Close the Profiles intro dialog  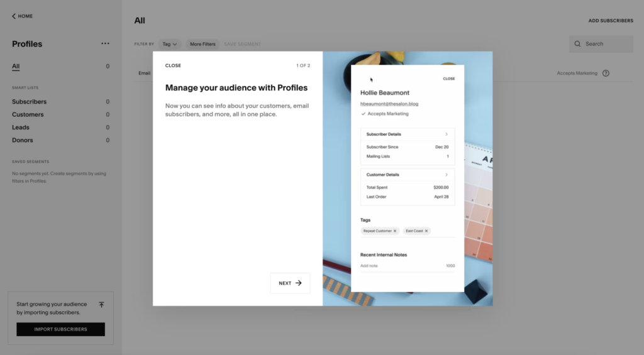point(173,66)
